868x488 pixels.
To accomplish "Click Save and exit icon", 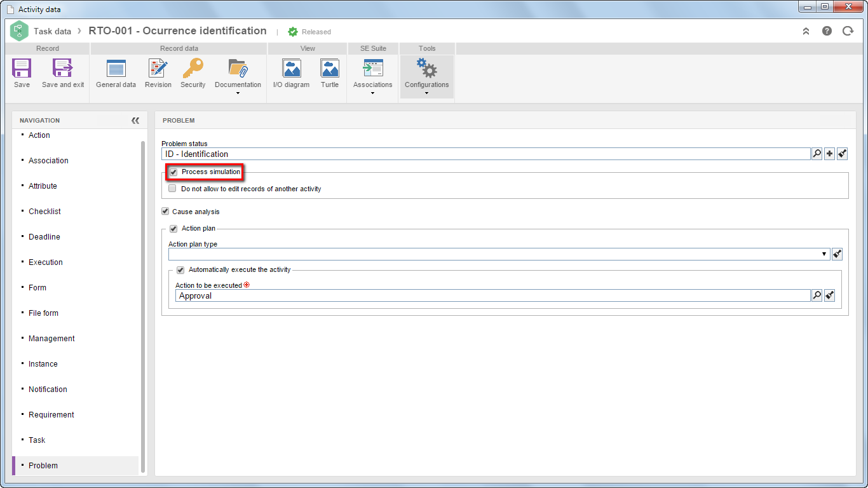I will click(63, 69).
